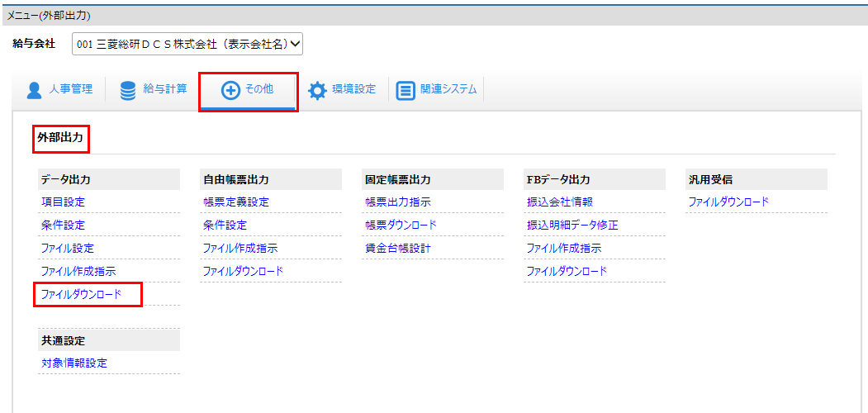868x413 pixels.
Task: Open ファイルダウンロード under 自由帳票出力
Action: [243, 271]
